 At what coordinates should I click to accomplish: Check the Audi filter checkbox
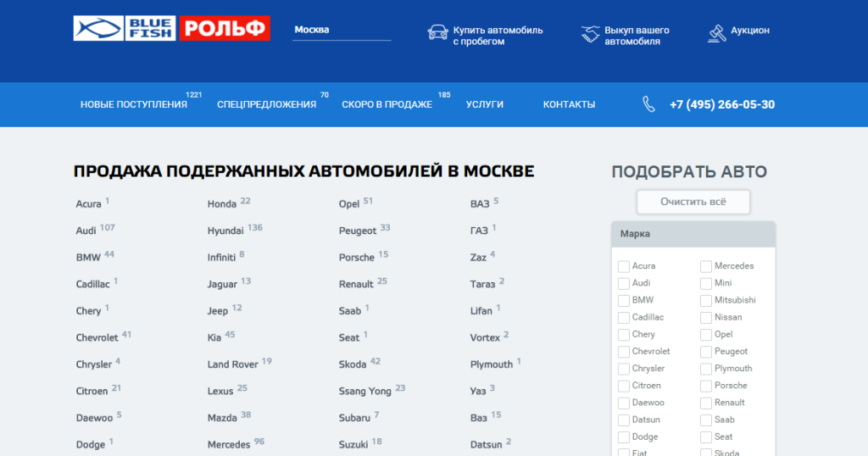tap(623, 283)
